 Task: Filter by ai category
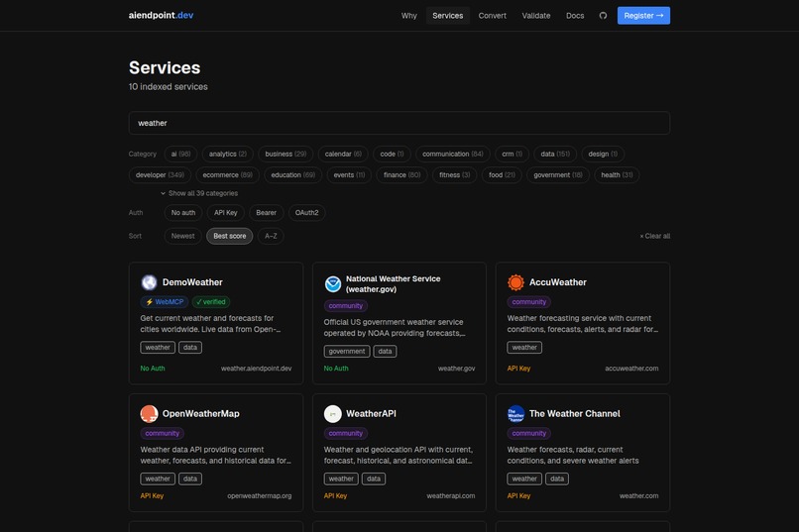[x=180, y=154]
